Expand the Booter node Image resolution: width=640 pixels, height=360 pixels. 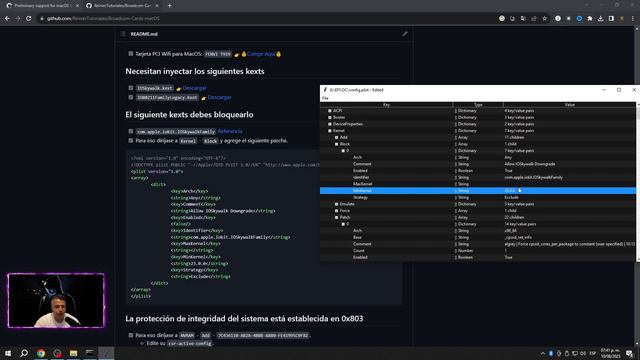point(330,118)
